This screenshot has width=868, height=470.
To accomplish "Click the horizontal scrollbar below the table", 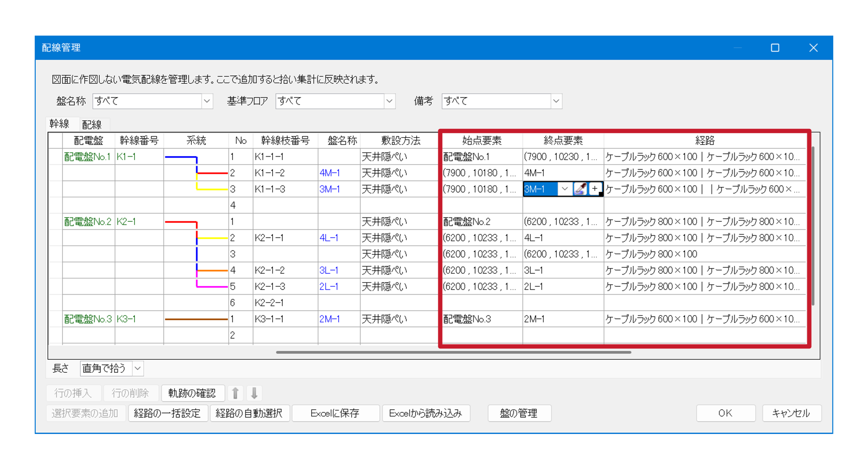I will click(x=456, y=352).
